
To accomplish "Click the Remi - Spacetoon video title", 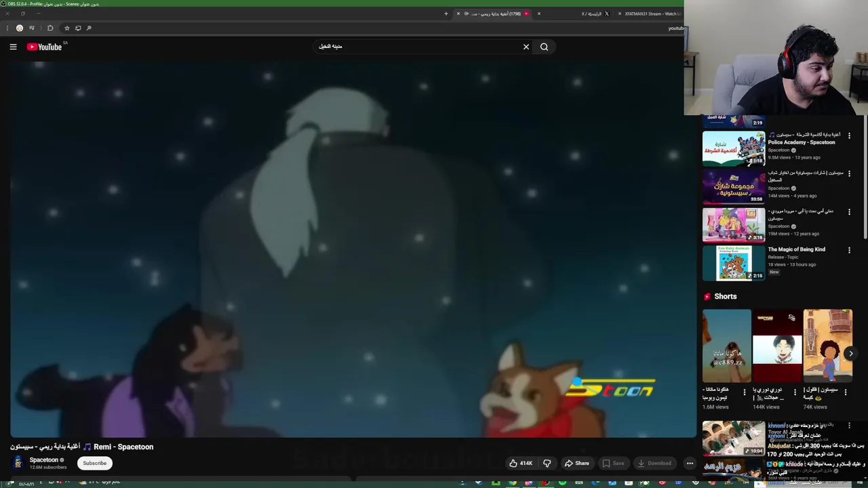I will pos(82,447).
